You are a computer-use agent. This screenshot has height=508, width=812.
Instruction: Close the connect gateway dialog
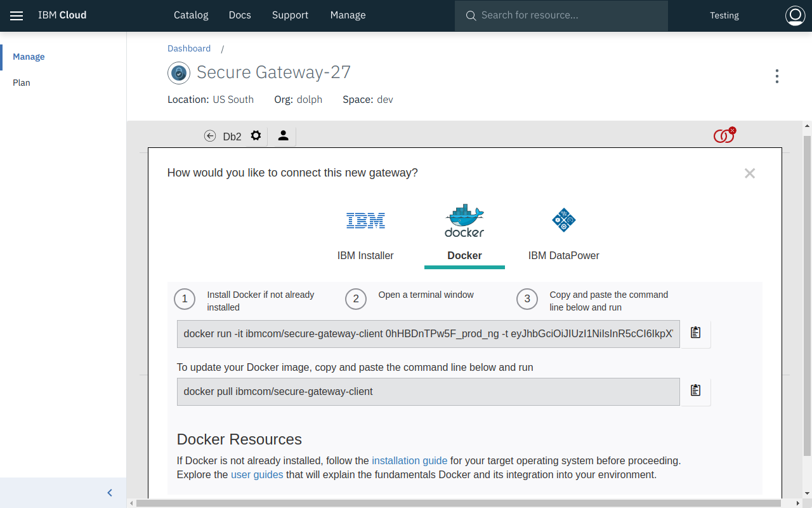click(x=750, y=173)
